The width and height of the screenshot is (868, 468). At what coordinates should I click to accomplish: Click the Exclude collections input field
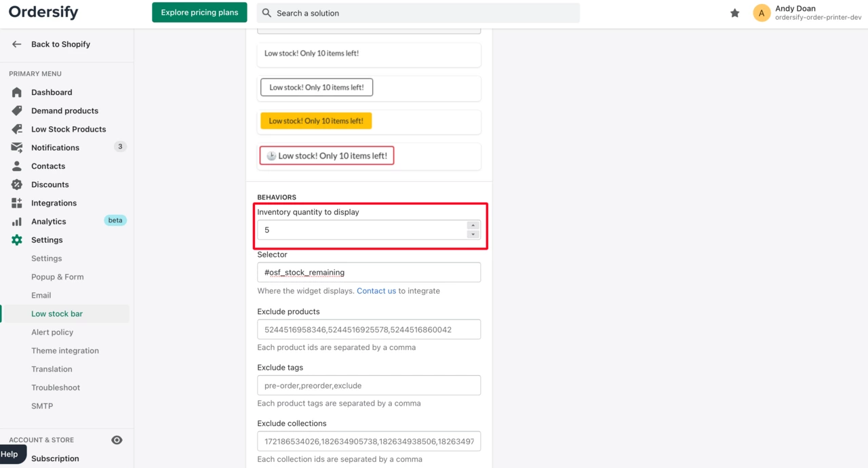(369, 442)
